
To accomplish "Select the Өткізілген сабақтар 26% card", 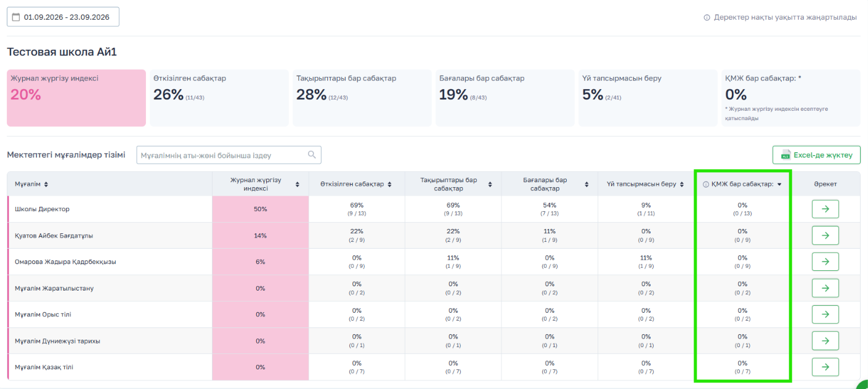I will 219,98.
